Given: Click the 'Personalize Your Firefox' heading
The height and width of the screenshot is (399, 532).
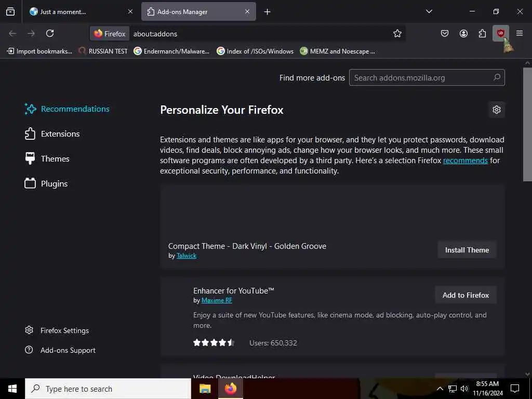Looking at the screenshot, I should pyautogui.click(x=221, y=110).
